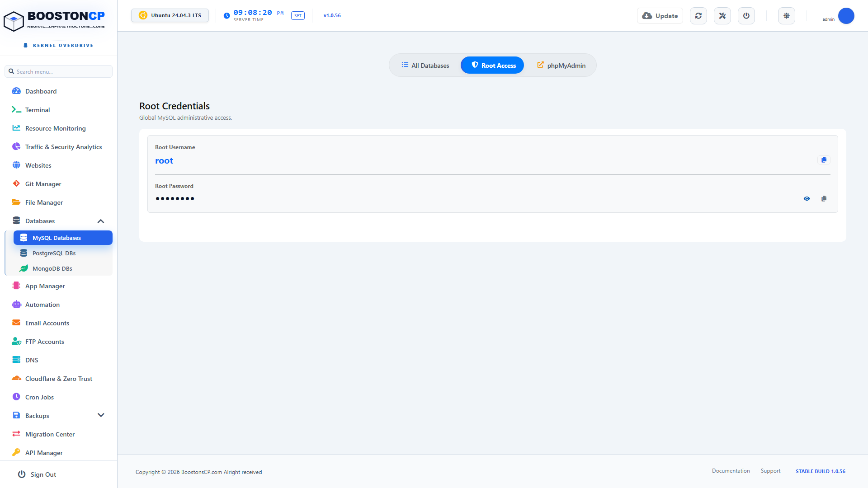This screenshot has width=868, height=488.
Task: Open Traffic & Security Analytics
Action: tap(59, 147)
